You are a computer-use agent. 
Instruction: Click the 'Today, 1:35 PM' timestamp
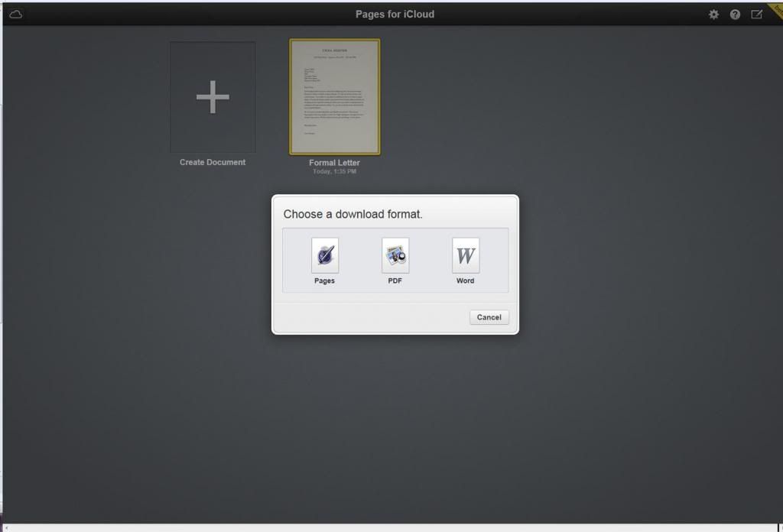(334, 172)
